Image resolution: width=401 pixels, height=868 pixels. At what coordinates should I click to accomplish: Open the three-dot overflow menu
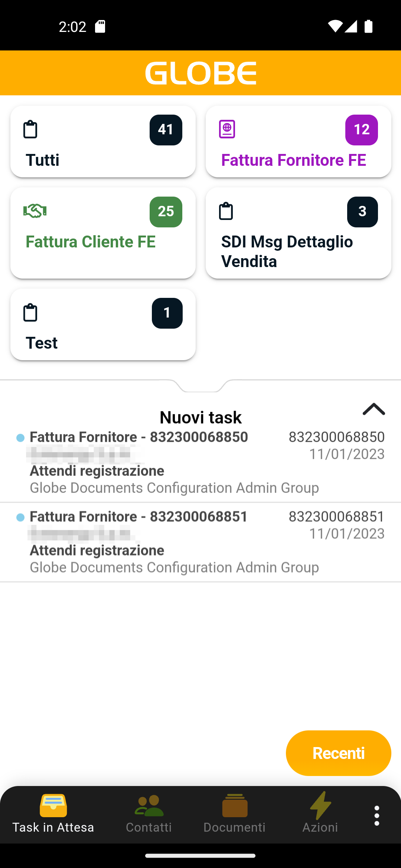[x=376, y=816]
